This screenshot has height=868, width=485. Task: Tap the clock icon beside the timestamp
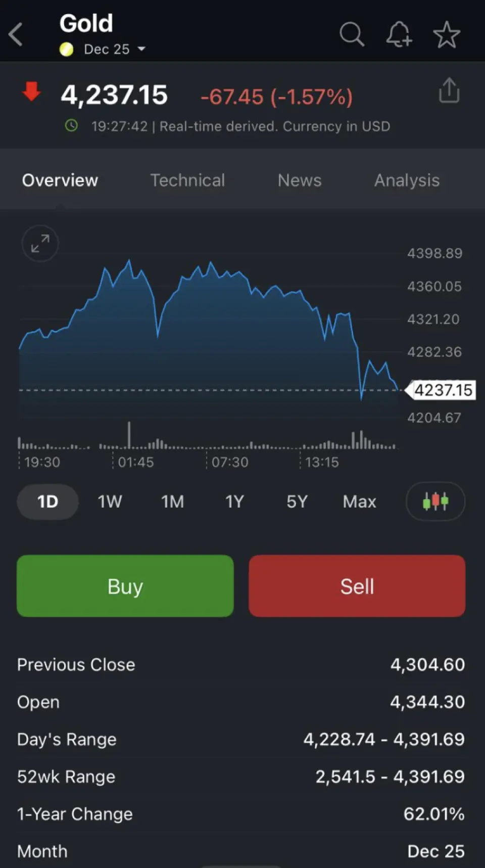click(72, 126)
